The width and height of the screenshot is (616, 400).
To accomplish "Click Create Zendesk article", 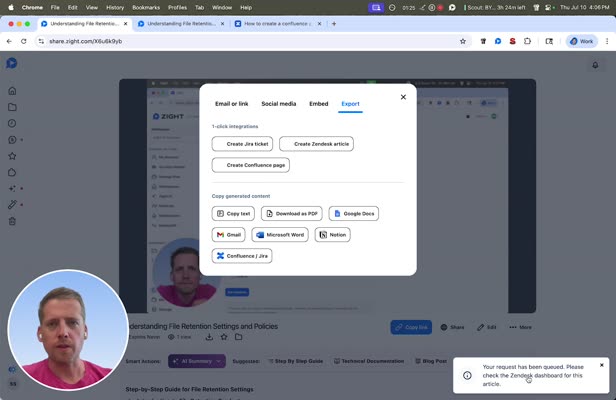I will click(316, 144).
